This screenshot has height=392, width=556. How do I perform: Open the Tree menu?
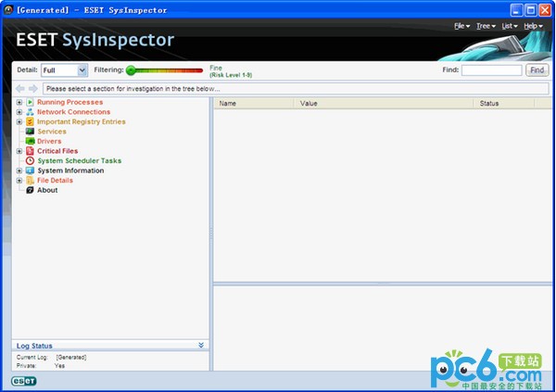486,26
